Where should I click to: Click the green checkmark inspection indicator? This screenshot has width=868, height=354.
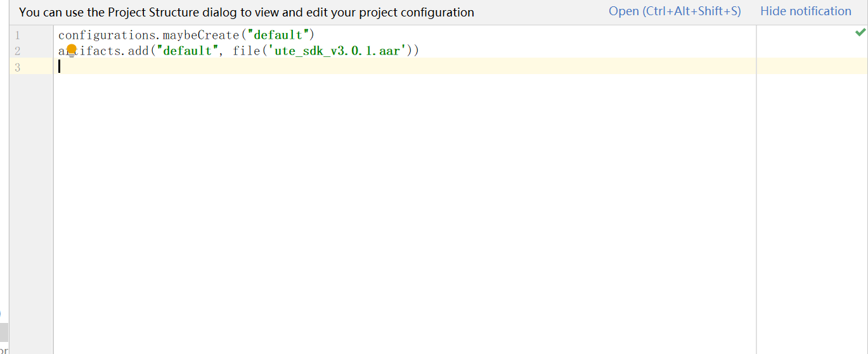pyautogui.click(x=860, y=33)
